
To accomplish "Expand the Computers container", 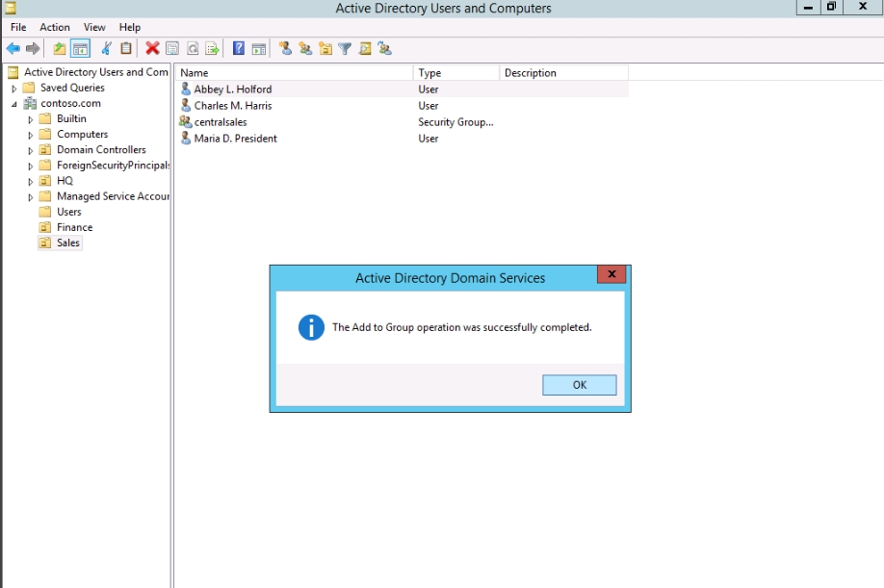I will click(31, 135).
